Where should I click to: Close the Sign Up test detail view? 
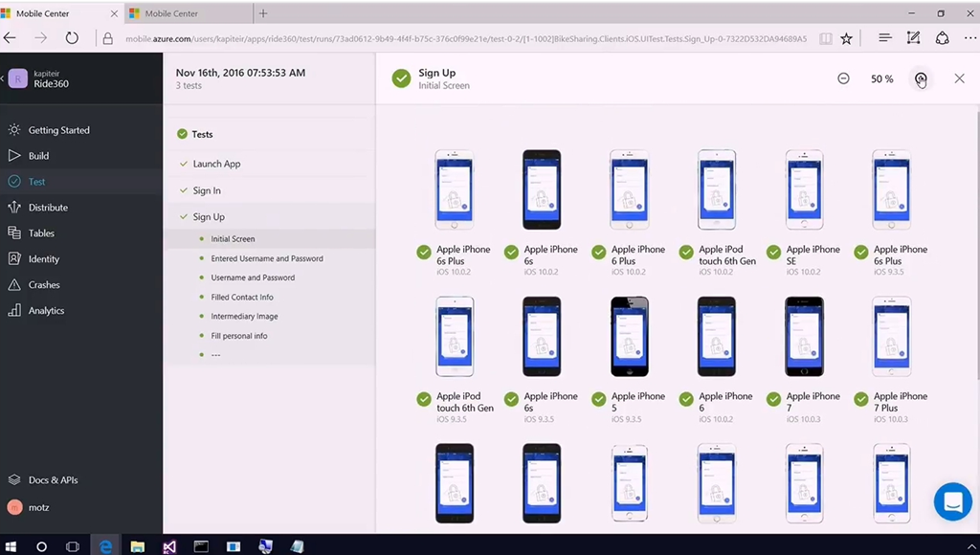pyautogui.click(x=959, y=78)
